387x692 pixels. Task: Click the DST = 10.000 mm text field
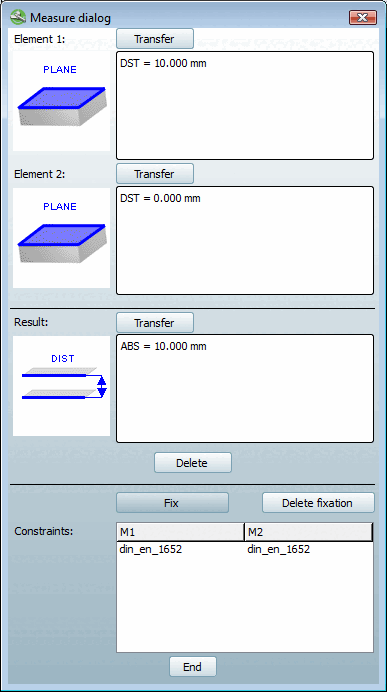click(245, 105)
